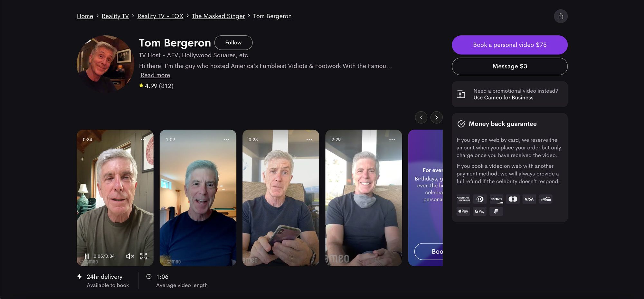This screenshot has width=644, height=299.
Task: Book a personal video for $75
Action: 509,45
